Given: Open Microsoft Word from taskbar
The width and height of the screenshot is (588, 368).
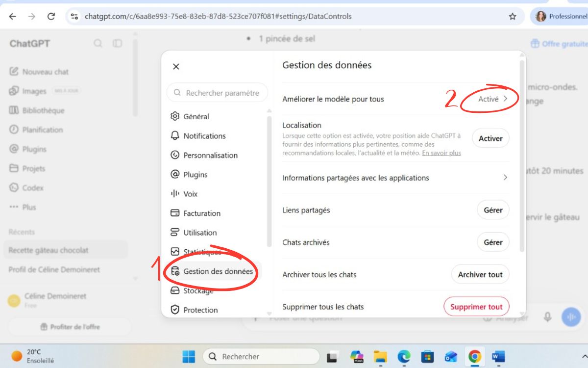Looking at the screenshot, I should [498, 356].
